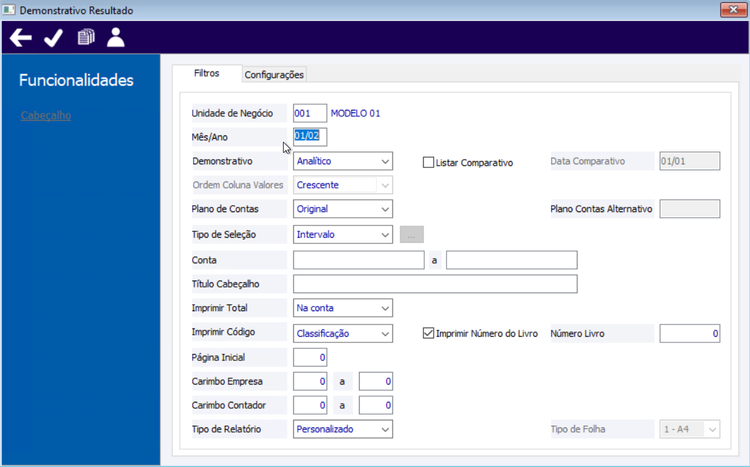Click the MODELO 01 text
Viewport: 750px width, 467px height.
coord(355,113)
